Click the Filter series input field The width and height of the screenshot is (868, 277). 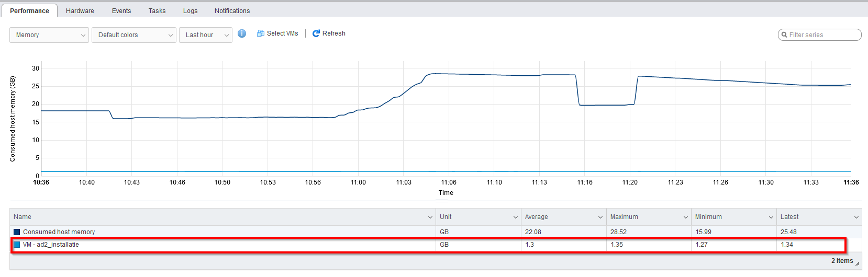pos(823,35)
